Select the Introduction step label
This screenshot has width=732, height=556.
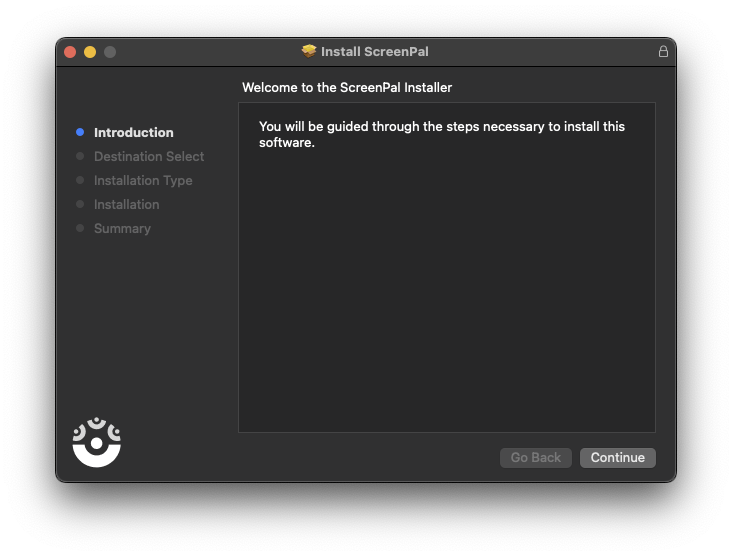click(x=133, y=132)
